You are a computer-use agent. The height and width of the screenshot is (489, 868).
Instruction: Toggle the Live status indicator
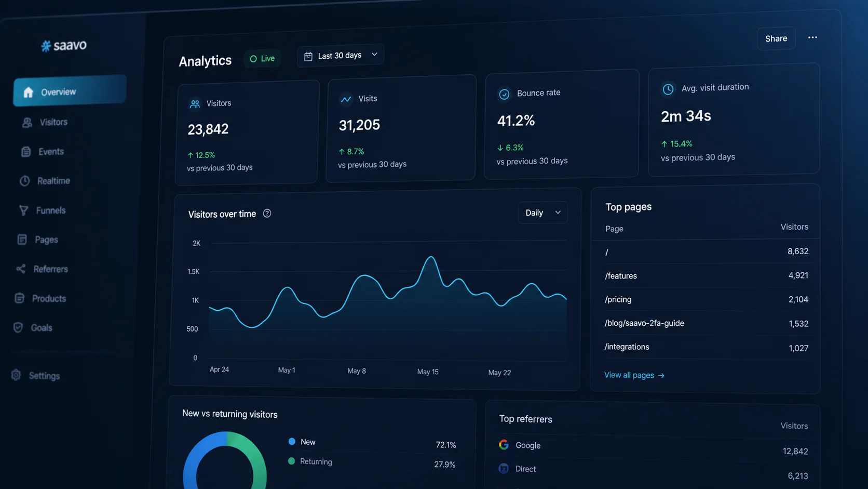263,59
